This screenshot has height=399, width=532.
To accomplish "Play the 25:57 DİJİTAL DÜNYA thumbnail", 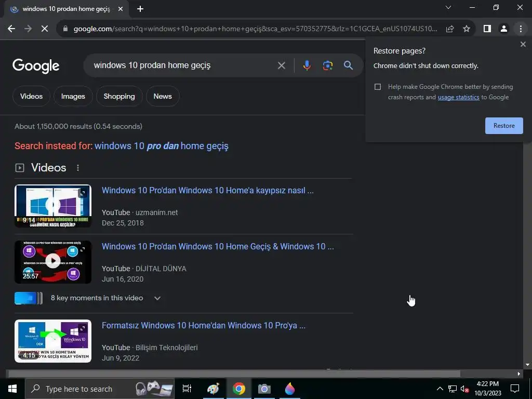I will [53, 262].
